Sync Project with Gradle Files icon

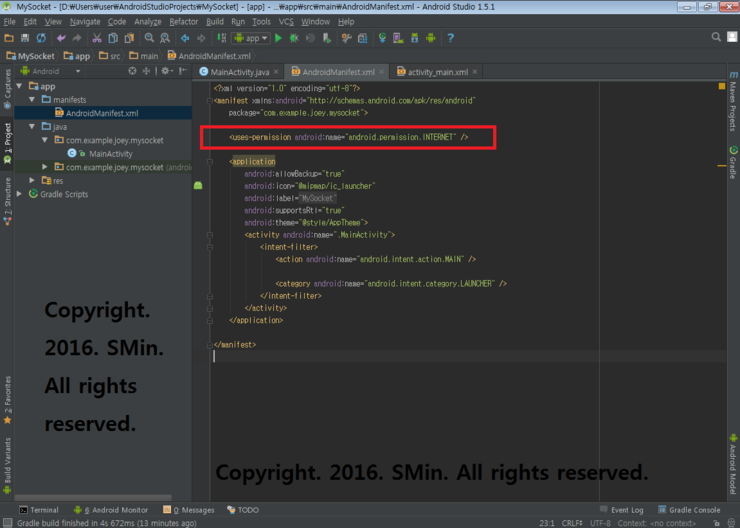point(382,38)
